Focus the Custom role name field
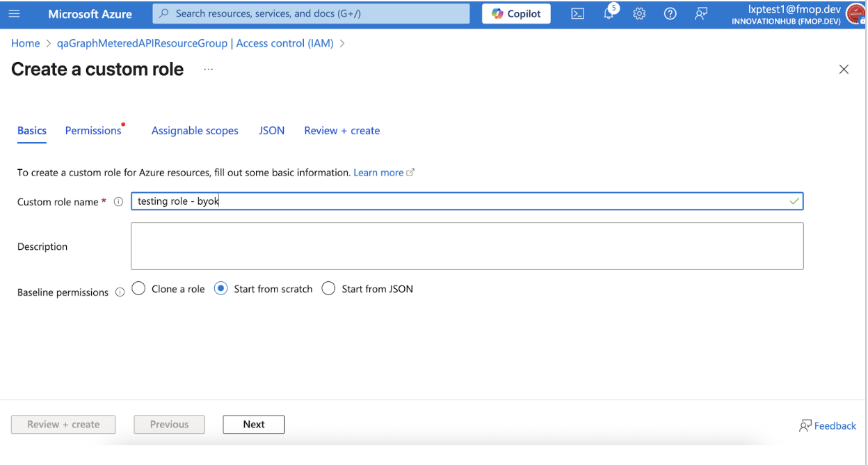The height and width of the screenshot is (465, 868). click(467, 201)
